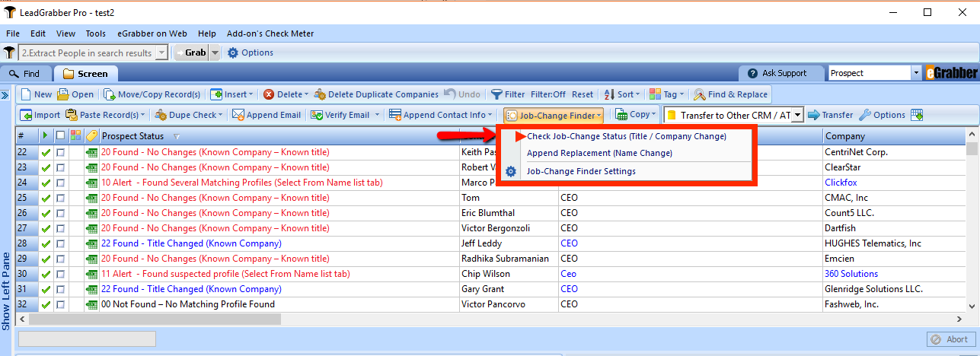The width and height of the screenshot is (980, 356).
Task: Toggle the select-all checkbox in header
Action: tap(61, 136)
